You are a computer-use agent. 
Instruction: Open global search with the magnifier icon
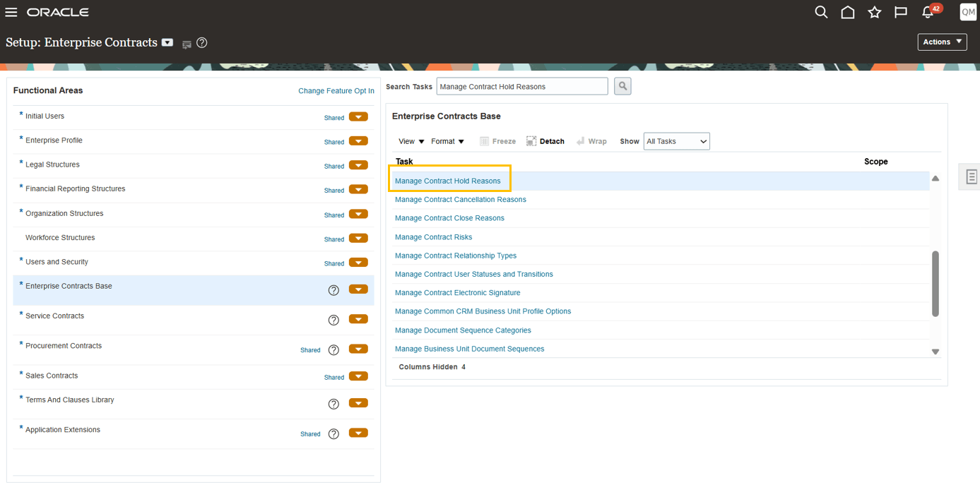[x=821, y=12]
